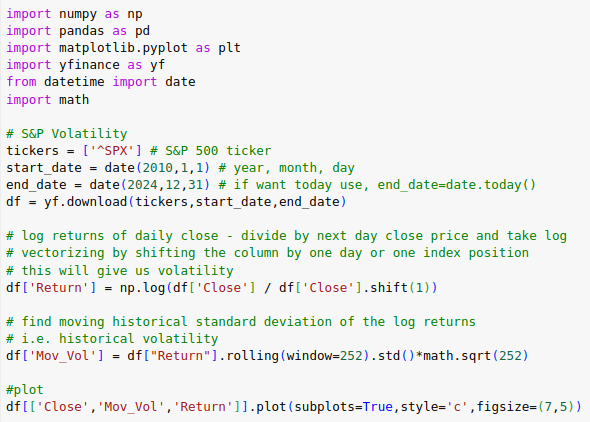Screen dimensions: 590x422
Task: Click 'yfinance' in the import line
Action: coord(89,65)
